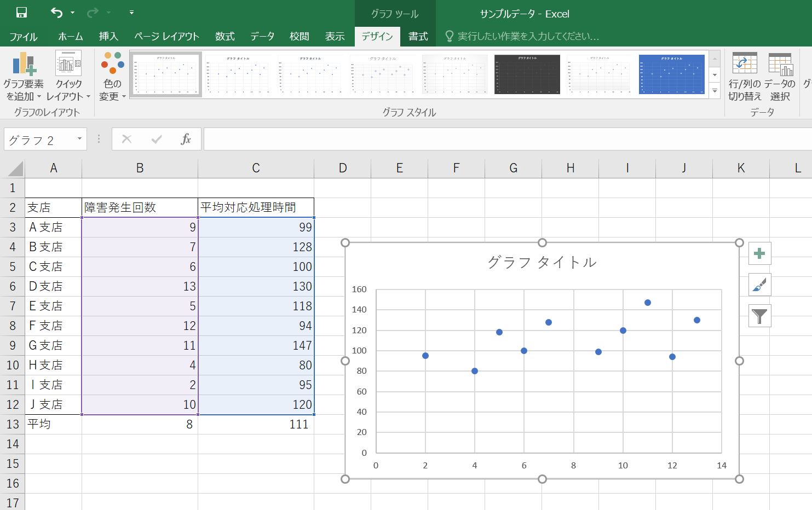Viewport: 812px width, 510px height.
Task: Switch to the 挿入 ribbon tab
Action: click(108, 37)
